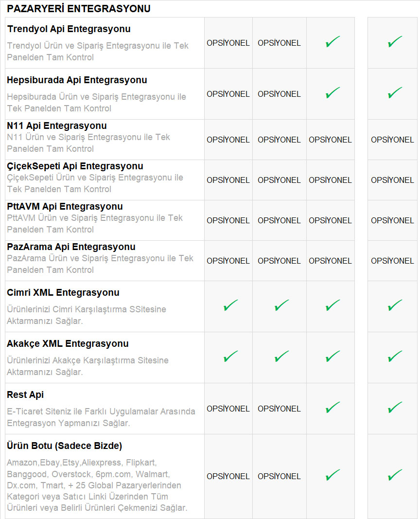Click the Trendyol Api Entegrasyonu title
The height and width of the screenshot is (519, 420).
click(69, 29)
